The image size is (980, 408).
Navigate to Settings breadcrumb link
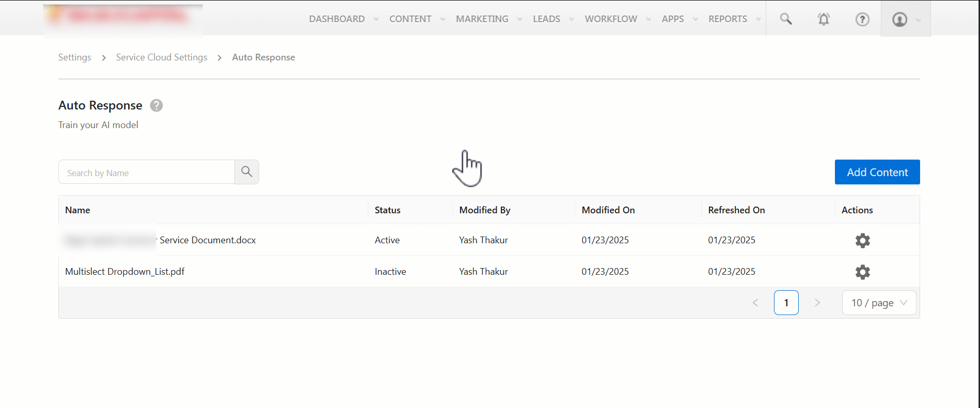point(75,57)
